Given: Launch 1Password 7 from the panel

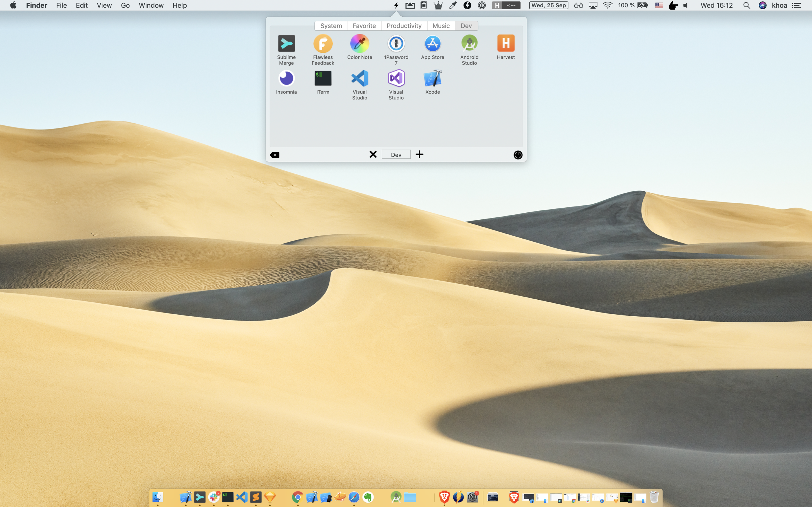Looking at the screenshot, I should pos(396,44).
